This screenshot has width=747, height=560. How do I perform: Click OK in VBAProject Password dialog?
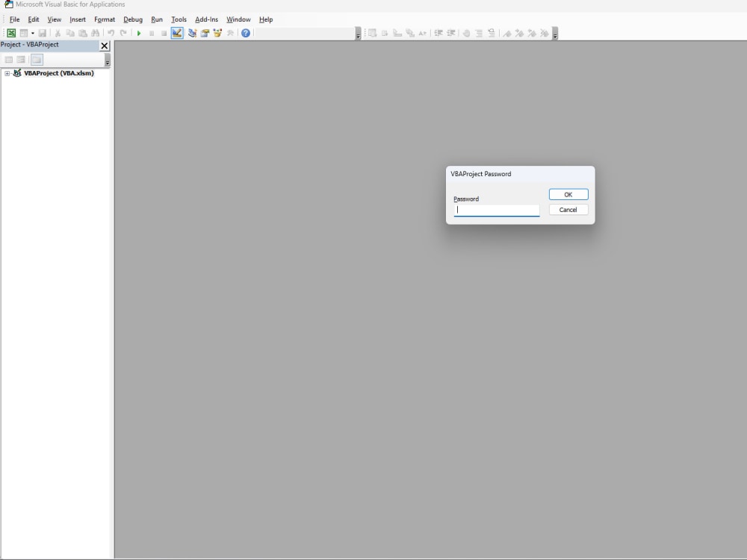click(x=568, y=194)
